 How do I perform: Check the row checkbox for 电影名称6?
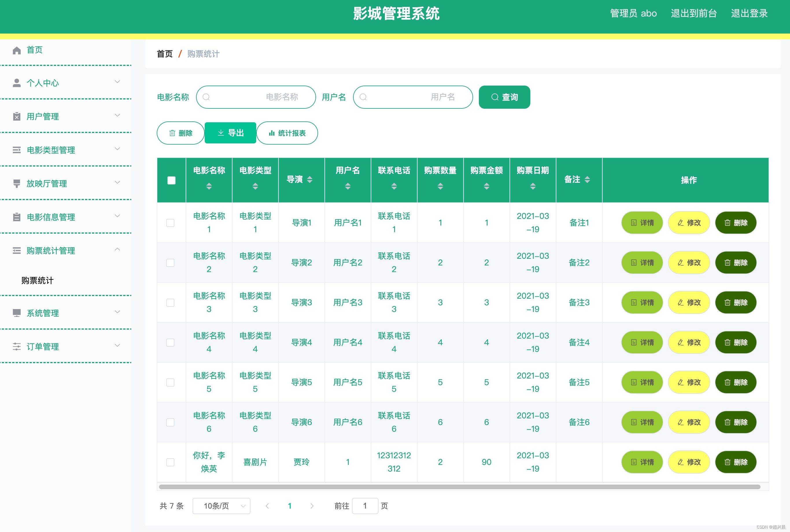click(170, 422)
